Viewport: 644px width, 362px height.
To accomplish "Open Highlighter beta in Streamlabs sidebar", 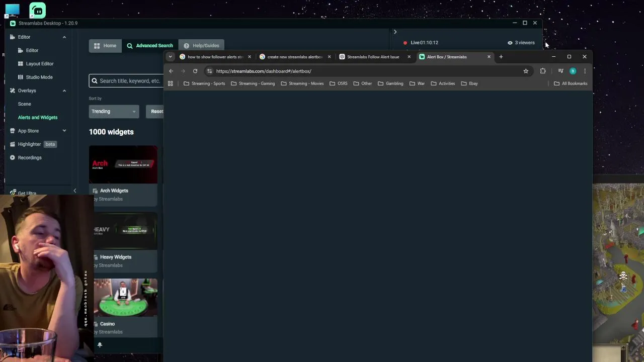I will coord(33,144).
